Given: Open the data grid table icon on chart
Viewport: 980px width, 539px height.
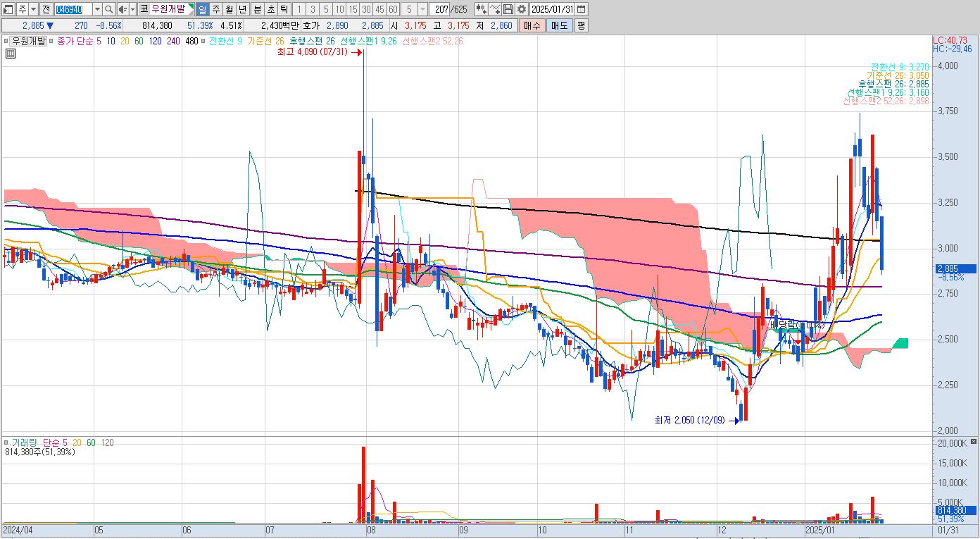Looking at the screenshot, I should (10, 53).
